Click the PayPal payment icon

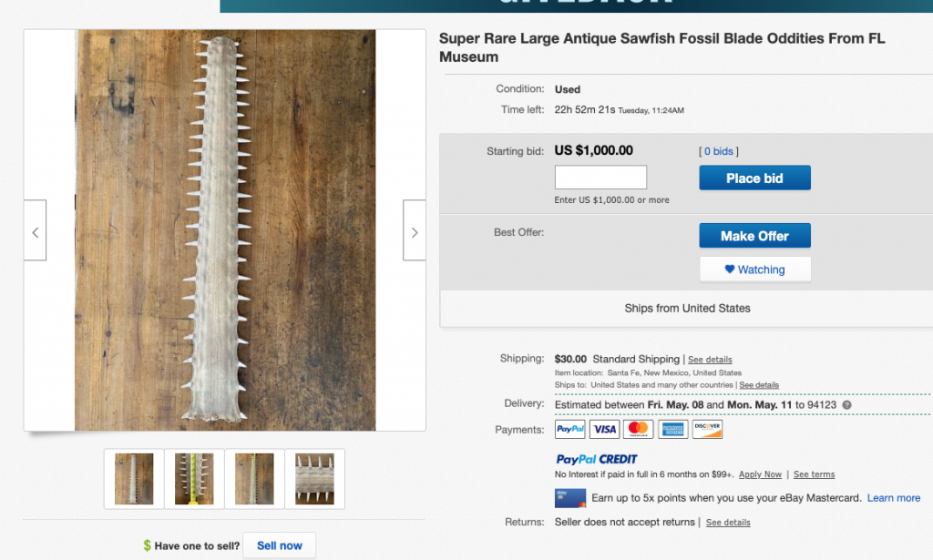coord(569,429)
